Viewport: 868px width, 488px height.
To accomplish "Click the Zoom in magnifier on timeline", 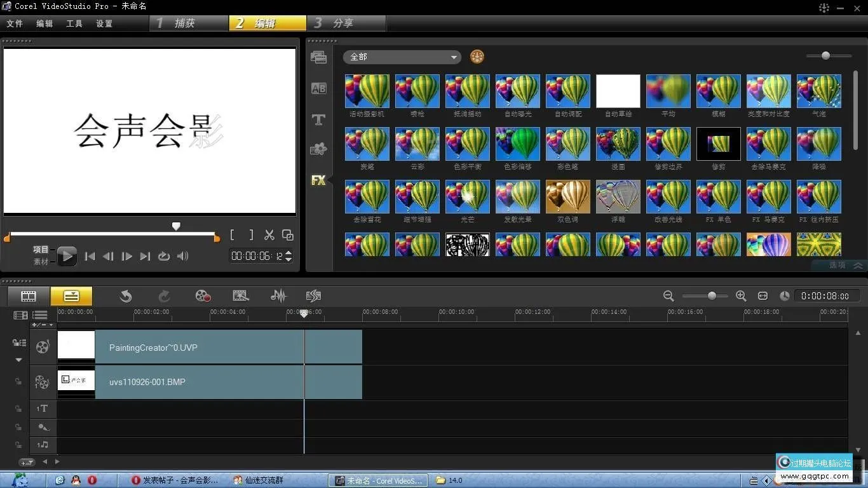I will tap(741, 296).
